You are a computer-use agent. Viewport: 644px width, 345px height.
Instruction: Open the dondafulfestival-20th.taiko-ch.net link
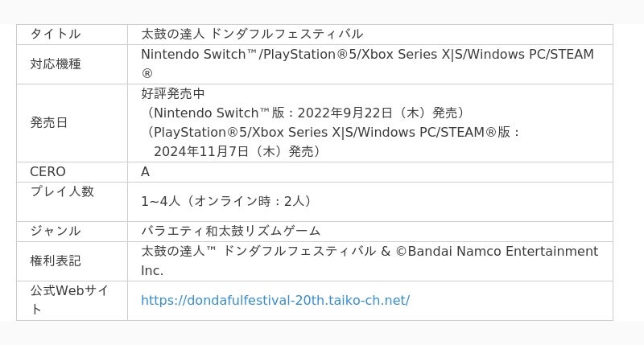275,300
